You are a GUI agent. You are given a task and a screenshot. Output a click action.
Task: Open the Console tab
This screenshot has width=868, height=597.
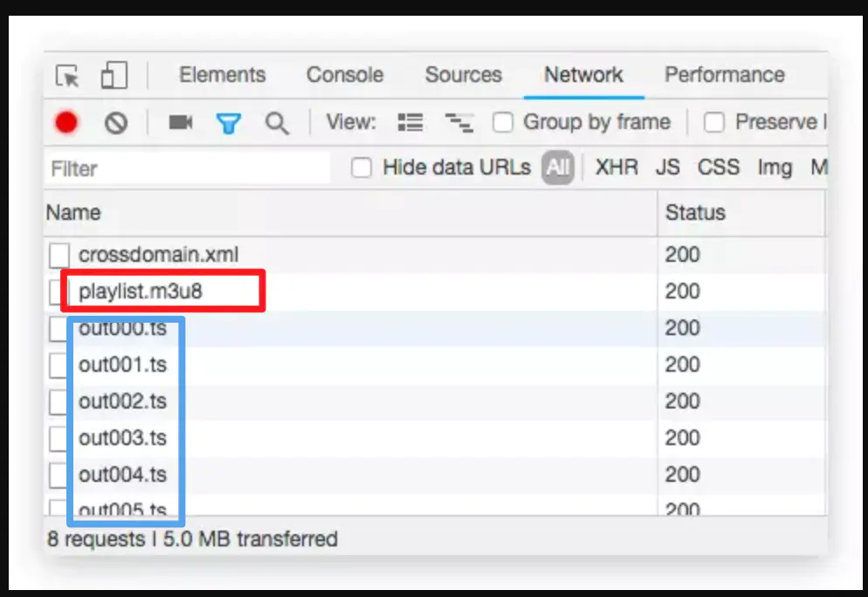[x=345, y=75]
